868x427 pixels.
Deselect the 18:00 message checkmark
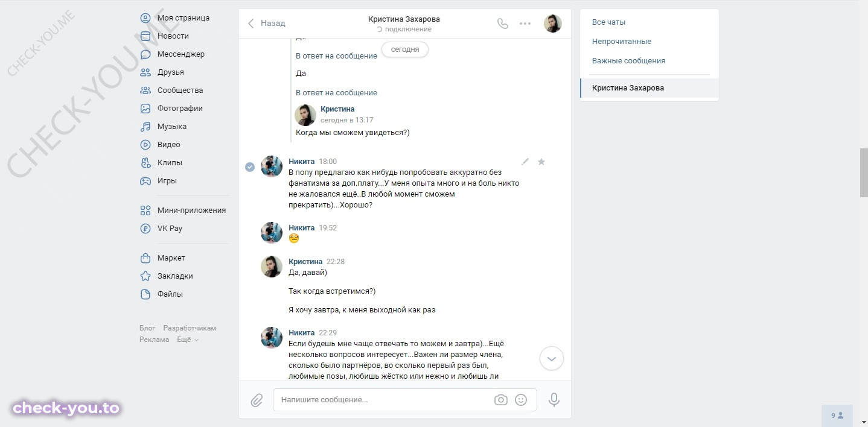tap(250, 167)
